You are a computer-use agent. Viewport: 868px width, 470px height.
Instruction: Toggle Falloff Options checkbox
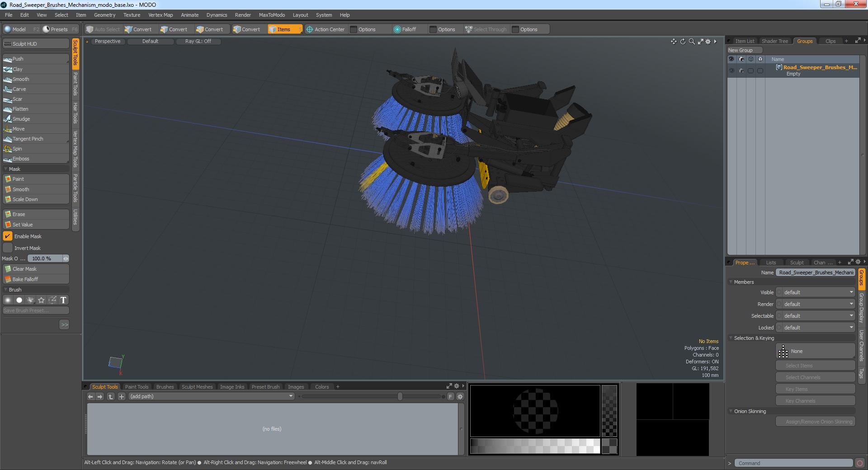click(433, 29)
